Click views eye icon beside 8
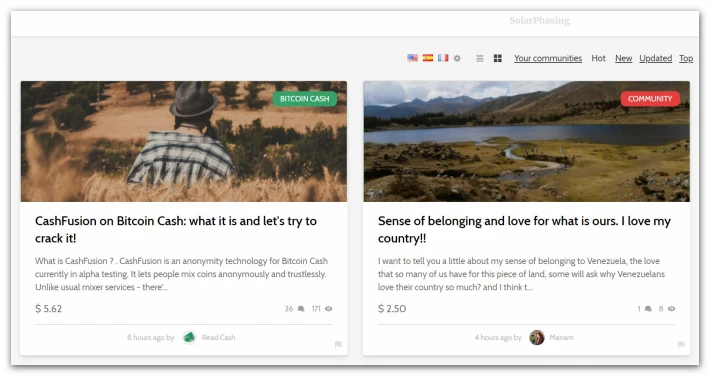This screenshot has height=376, width=710. [x=672, y=309]
